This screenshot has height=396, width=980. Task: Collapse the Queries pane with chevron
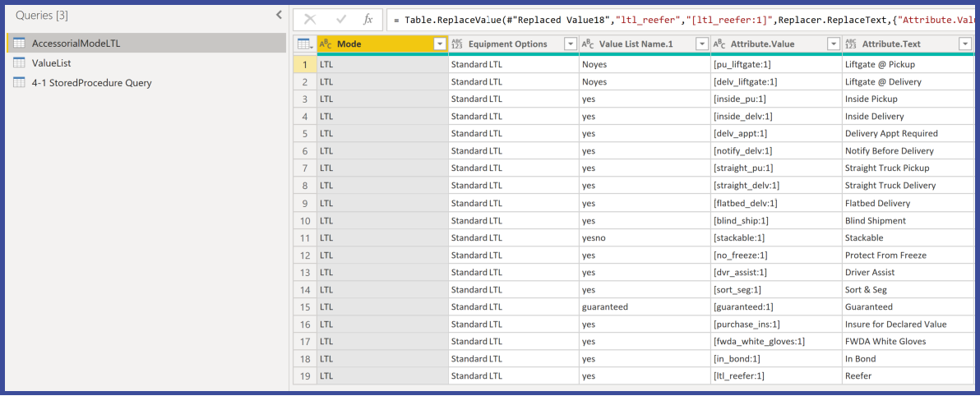coord(279,16)
